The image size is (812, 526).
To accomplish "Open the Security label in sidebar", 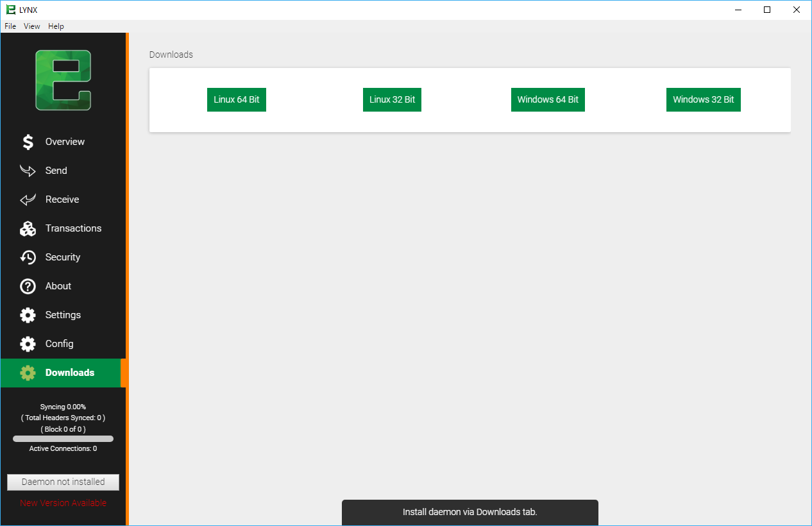I will click(x=63, y=257).
